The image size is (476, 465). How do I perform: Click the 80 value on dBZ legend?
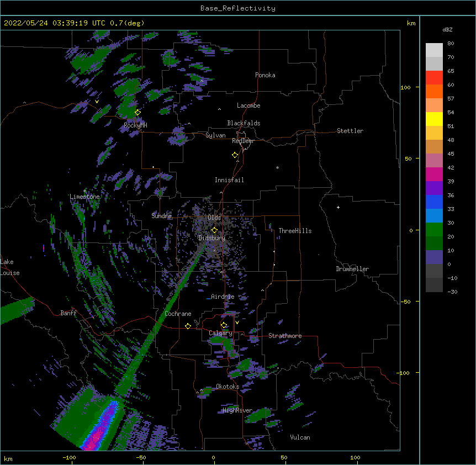451,44
